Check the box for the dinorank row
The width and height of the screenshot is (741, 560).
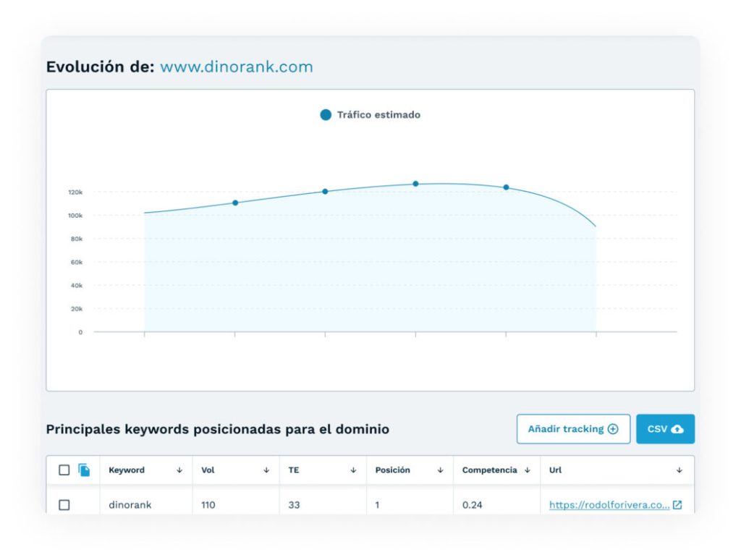click(64, 505)
